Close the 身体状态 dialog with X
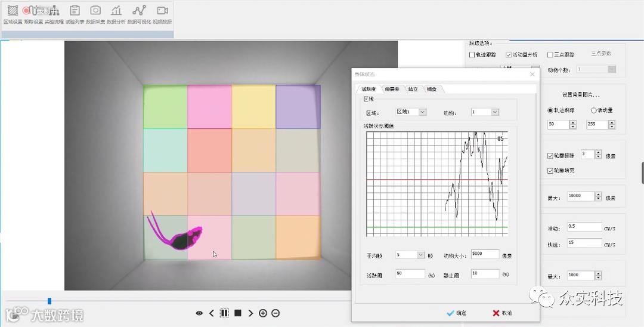This screenshot has height=327, width=644. pos(532,75)
